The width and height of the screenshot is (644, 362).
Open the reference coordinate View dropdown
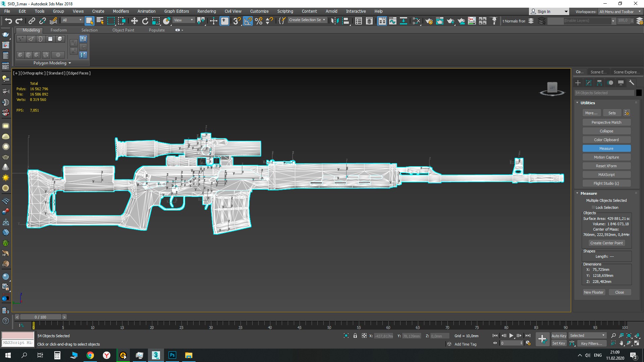pyautogui.click(x=183, y=20)
